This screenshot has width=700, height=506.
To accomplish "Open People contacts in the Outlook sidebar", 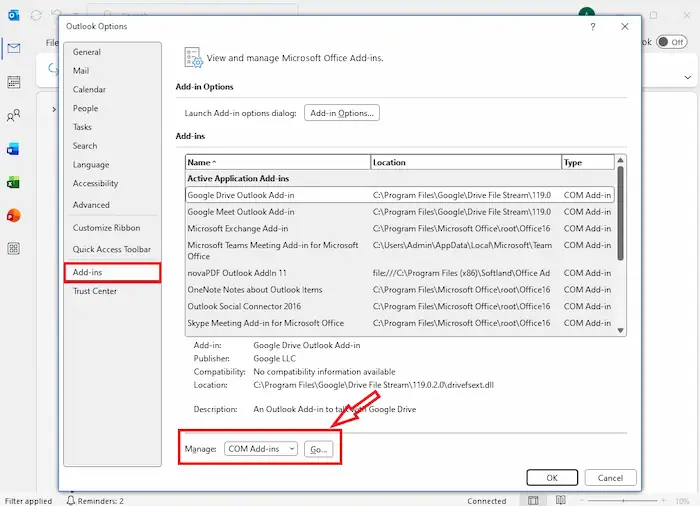I will coord(14,115).
